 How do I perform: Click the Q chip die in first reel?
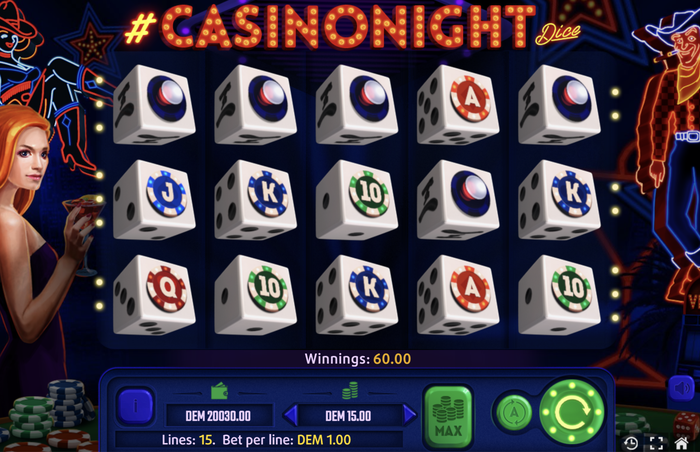(x=154, y=295)
